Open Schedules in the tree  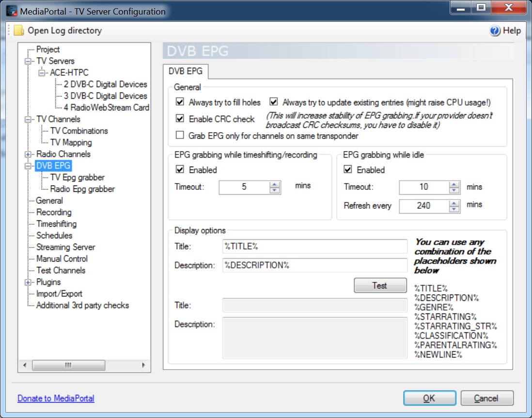click(x=54, y=235)
